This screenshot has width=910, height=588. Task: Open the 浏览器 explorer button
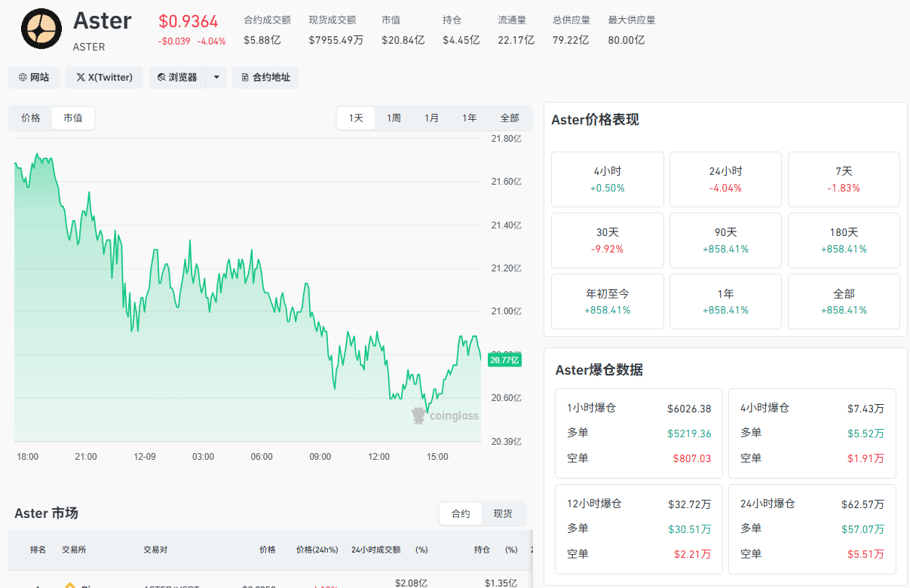point(177,77)
